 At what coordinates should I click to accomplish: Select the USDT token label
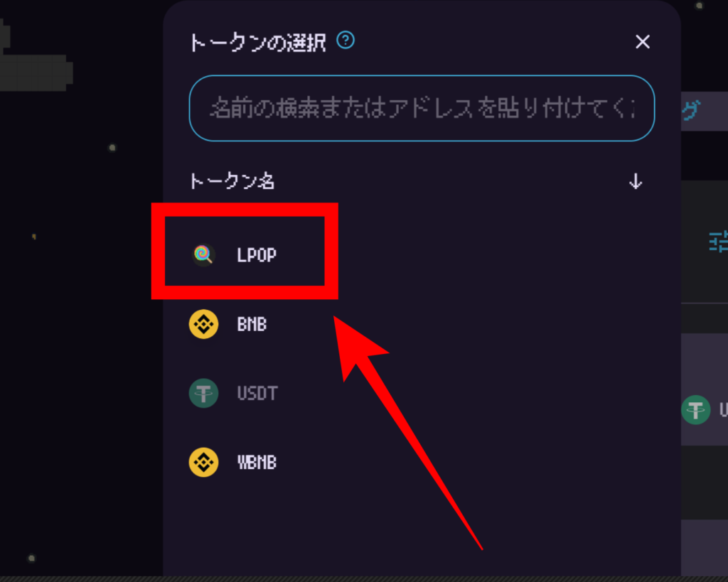257,393
